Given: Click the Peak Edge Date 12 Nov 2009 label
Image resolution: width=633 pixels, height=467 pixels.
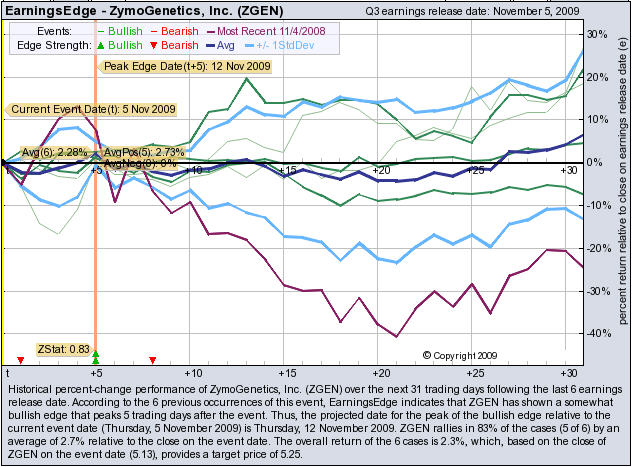Looking at the screenshot, I should (172, 65).
